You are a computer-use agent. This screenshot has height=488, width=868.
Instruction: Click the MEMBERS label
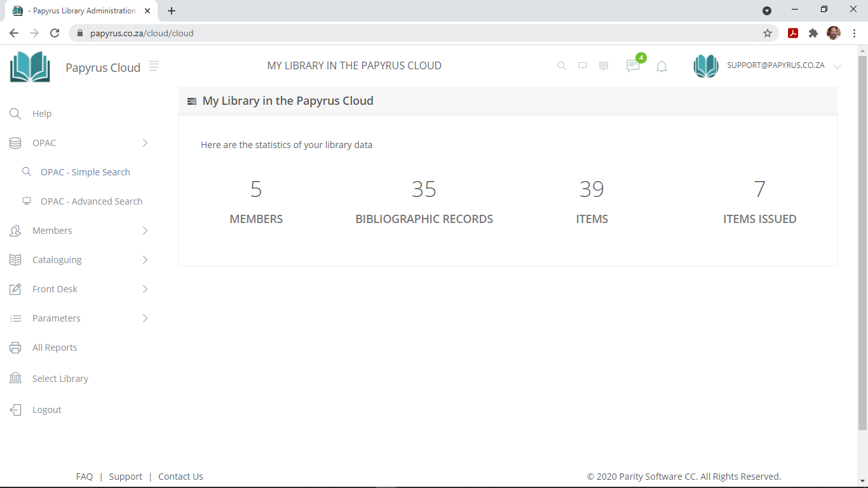point(256,219)
